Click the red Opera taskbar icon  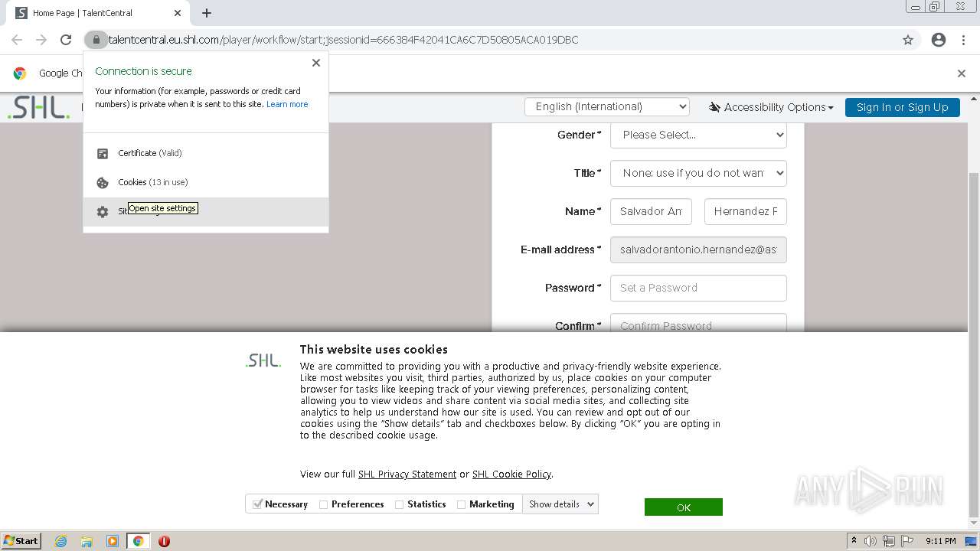pyautogui.click(x=164, y=541)
